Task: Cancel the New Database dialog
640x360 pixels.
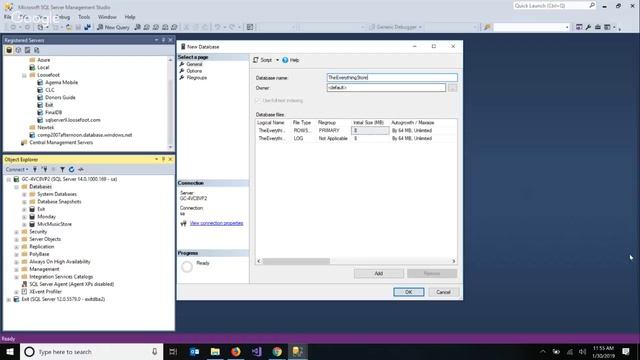Action: (443, 292)
